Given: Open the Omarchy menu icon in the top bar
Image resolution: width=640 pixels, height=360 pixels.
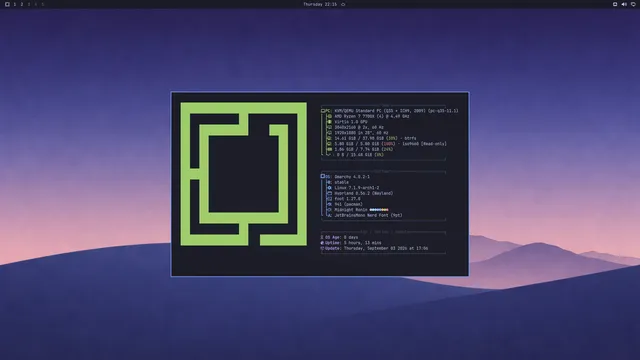Looking at the screenshot, I should coord(7,4).
